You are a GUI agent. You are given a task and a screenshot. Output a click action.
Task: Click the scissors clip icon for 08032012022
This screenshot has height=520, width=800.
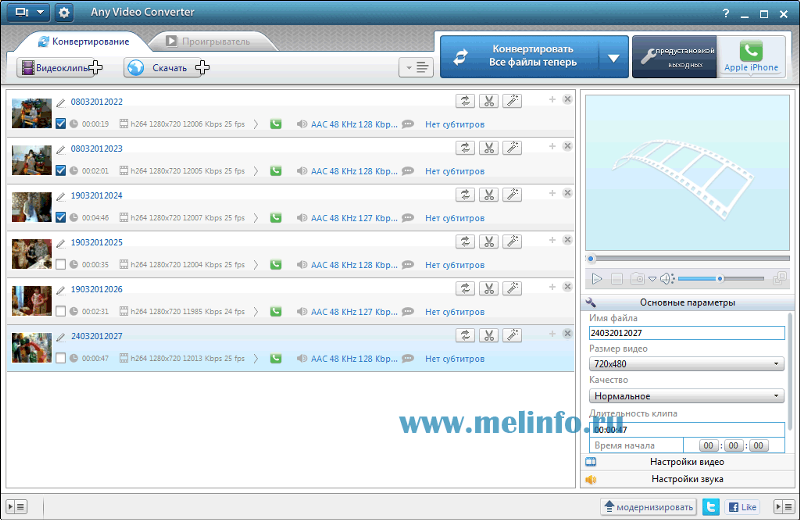click(489, 101)
